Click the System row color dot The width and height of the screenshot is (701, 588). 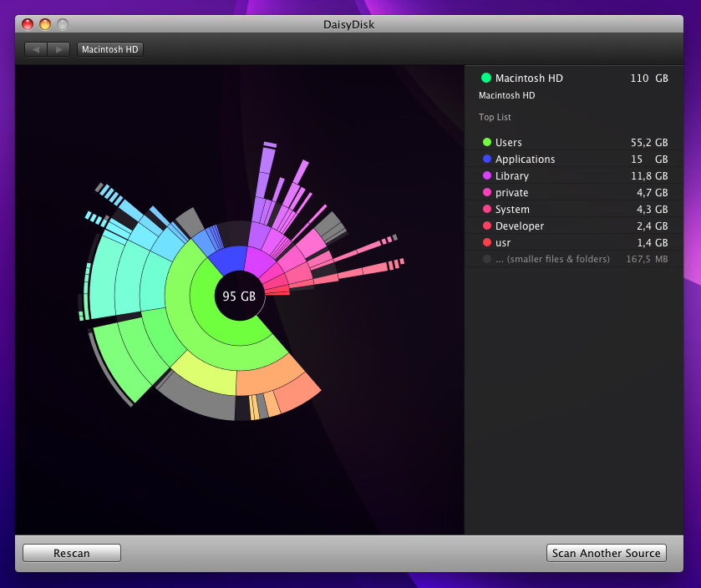tap(487, 209)
